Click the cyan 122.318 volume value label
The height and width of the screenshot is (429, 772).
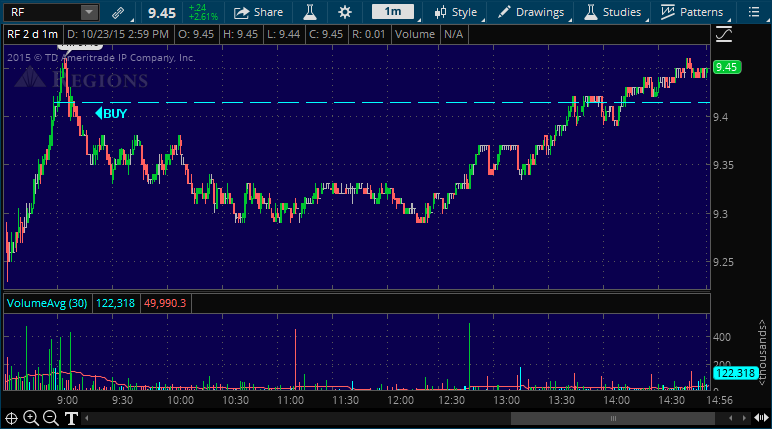click(x=735, y=373)
